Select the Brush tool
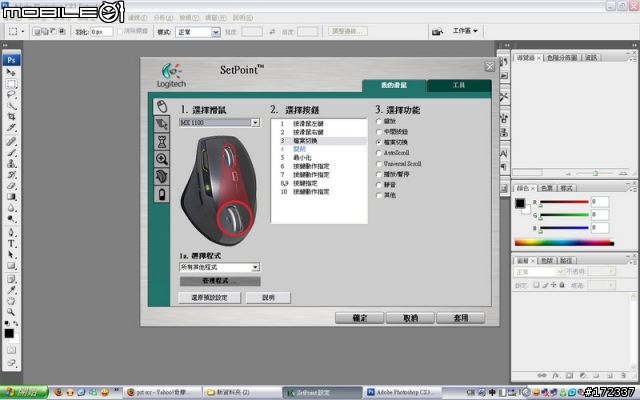Image resolution: width=640 pixels, height=400 pixels. (11, 153)
